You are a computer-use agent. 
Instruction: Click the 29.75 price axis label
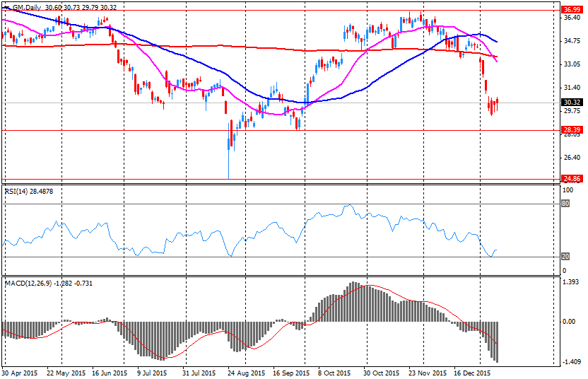click(x=572, y=111)
